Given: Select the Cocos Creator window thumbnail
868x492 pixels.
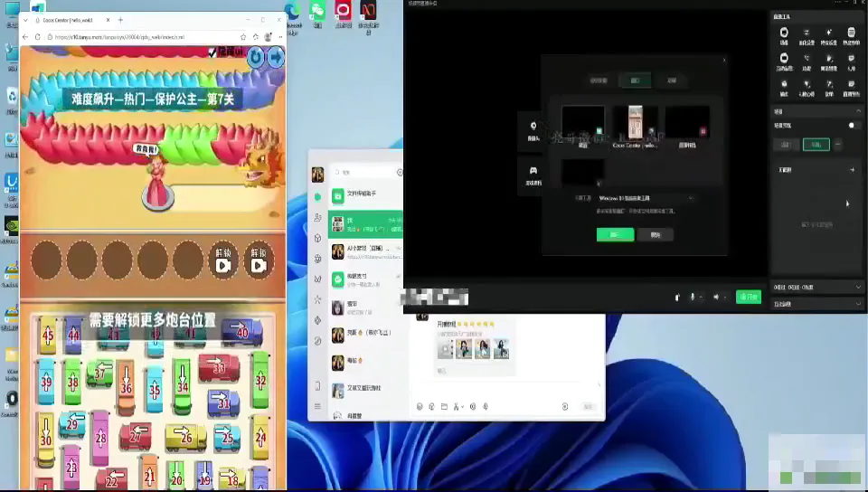Looking at the screenshot, I should pos(635,123).
